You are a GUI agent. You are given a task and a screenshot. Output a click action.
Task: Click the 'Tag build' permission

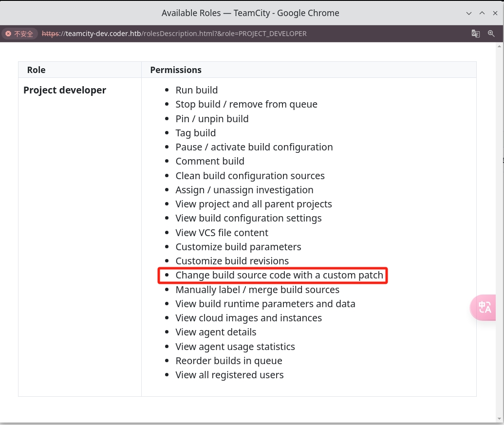coord(195,133)
